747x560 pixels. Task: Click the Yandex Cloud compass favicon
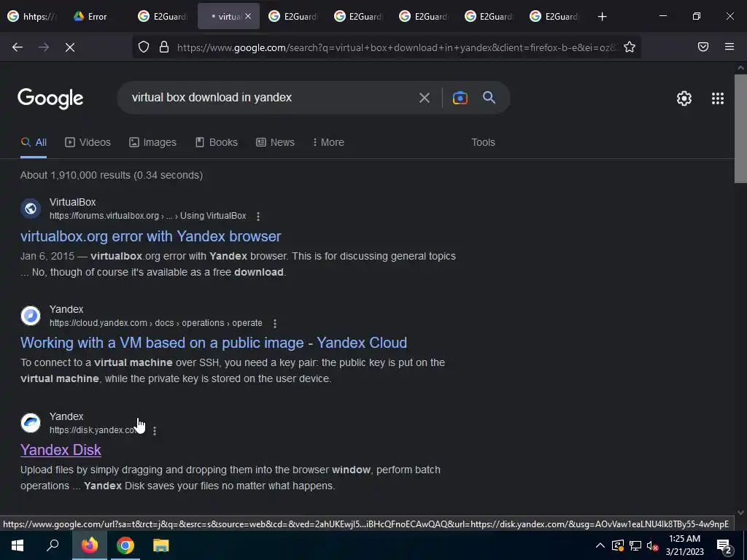point(31,316)
